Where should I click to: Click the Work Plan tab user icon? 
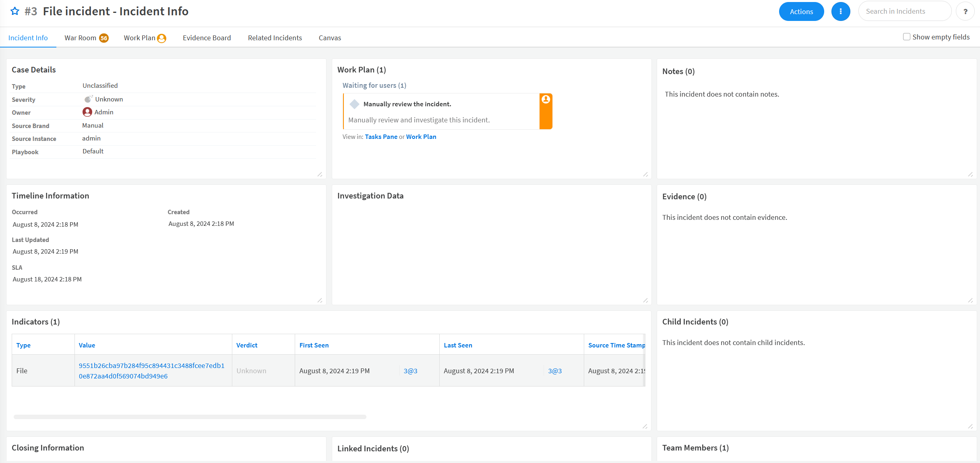click(x=161, y=38)
